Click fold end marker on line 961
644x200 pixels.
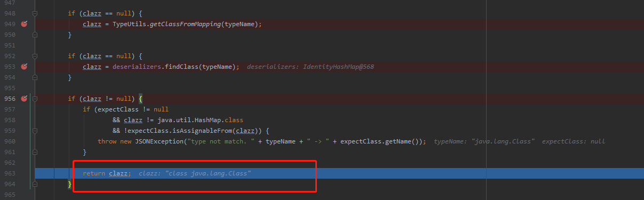click(35, 152)
